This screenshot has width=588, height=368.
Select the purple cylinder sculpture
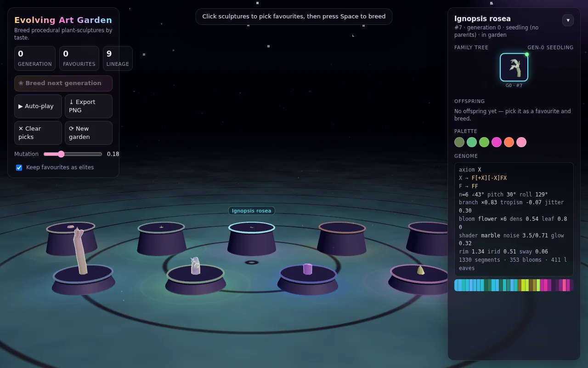[307, 269]
